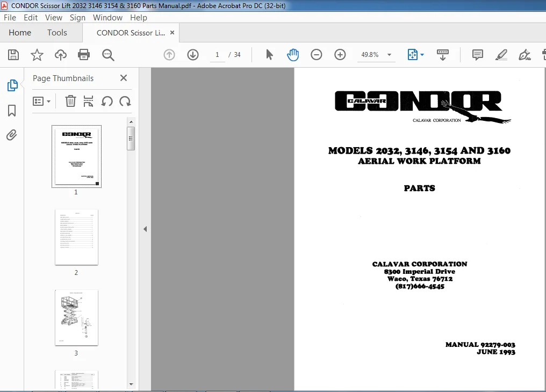546x392 pixels.
Task: Select page 2 thumbnail
Action: (x=77, y=237)
